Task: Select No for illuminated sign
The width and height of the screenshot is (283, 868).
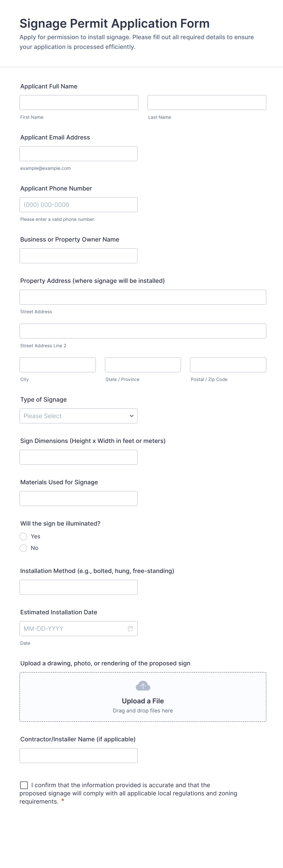Action: [x=23, y=548]
